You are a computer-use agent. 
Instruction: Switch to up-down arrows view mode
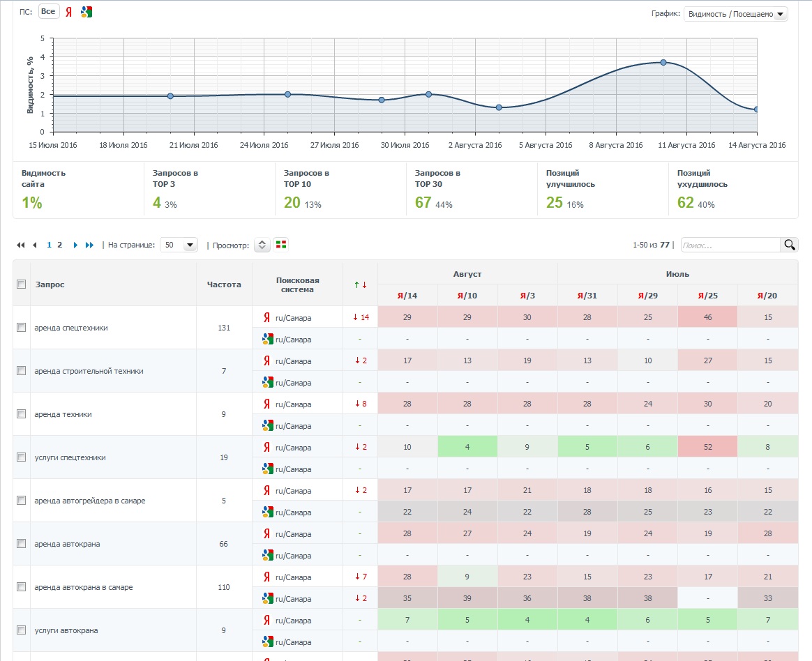point(262,245)
